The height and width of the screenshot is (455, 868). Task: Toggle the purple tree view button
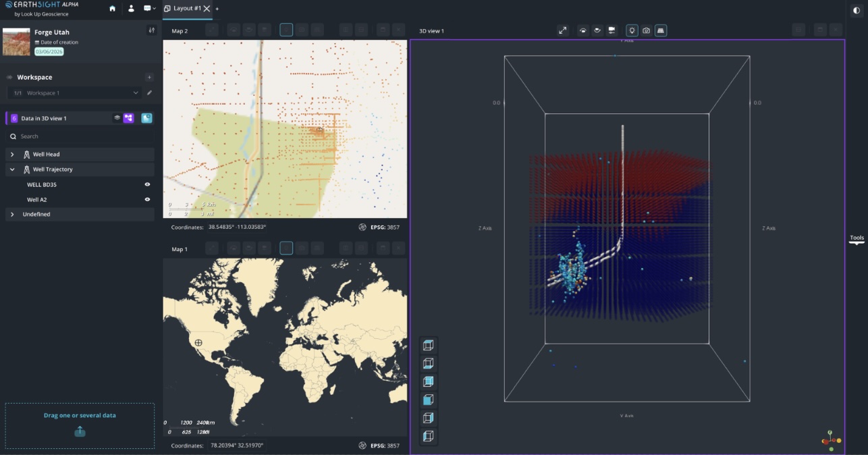[128, 118]
